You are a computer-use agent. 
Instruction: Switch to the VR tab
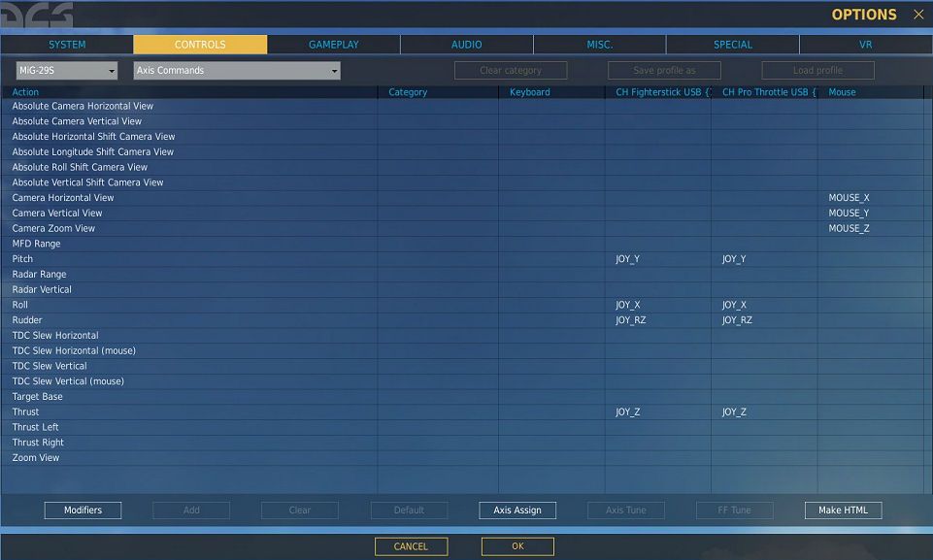point(865,45)
